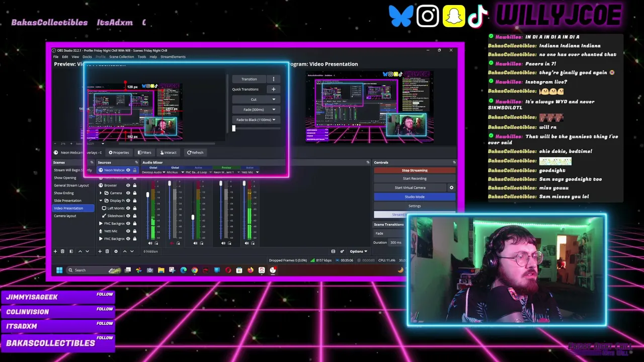
Task: Open the Audio Mixer Options dropdown
Action: click(x=358, y=251)
